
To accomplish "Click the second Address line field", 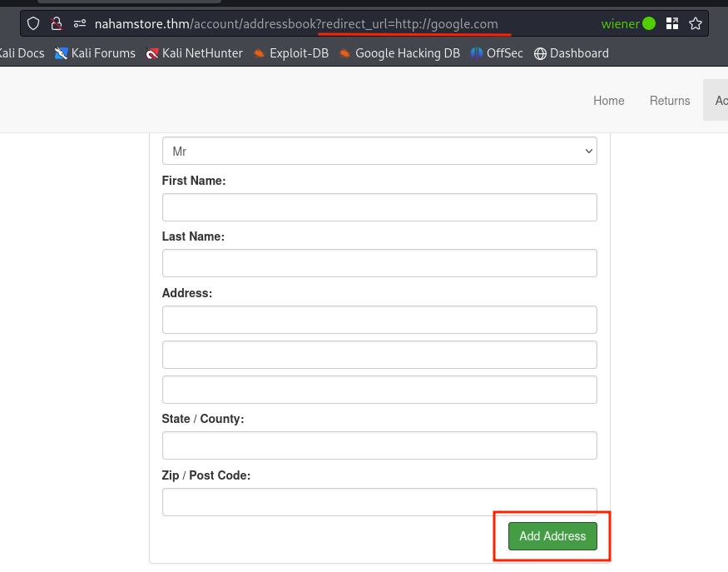I will pos(379,355).
